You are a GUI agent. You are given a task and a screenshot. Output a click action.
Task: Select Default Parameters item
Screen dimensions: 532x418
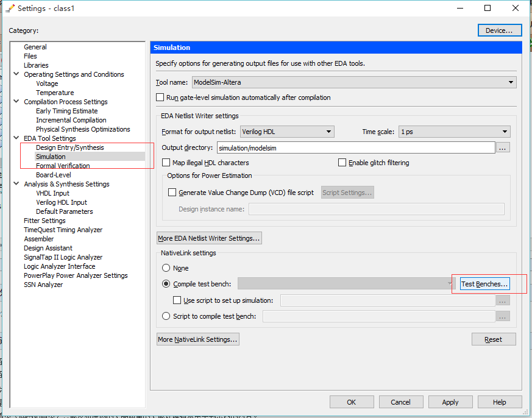(x=65, y=211)
